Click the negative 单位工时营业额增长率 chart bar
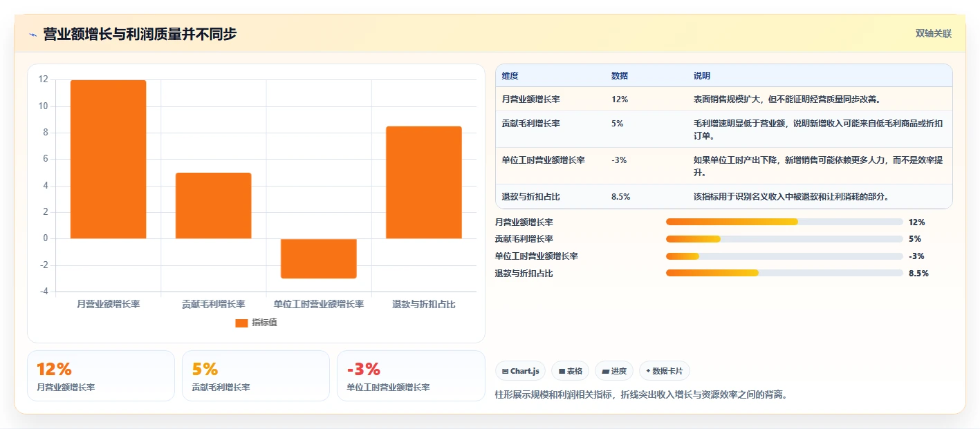Screen dimensions: 980x429 pos(319,258)
